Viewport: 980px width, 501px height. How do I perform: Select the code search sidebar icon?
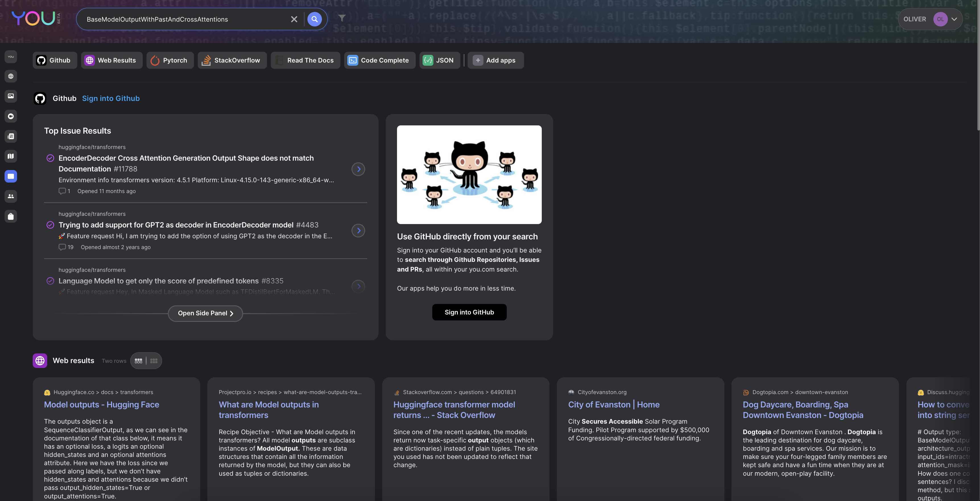[11, 176]
